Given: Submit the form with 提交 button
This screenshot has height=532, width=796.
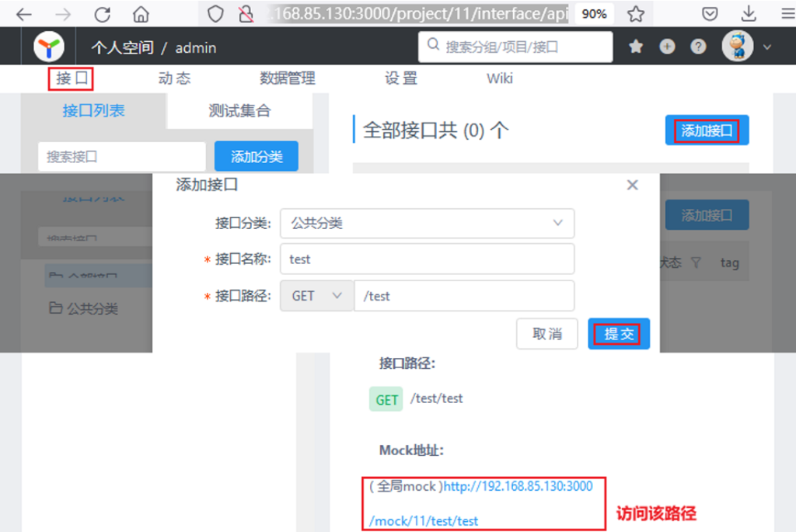Looking at the screenshot, I should pos(618,334).
